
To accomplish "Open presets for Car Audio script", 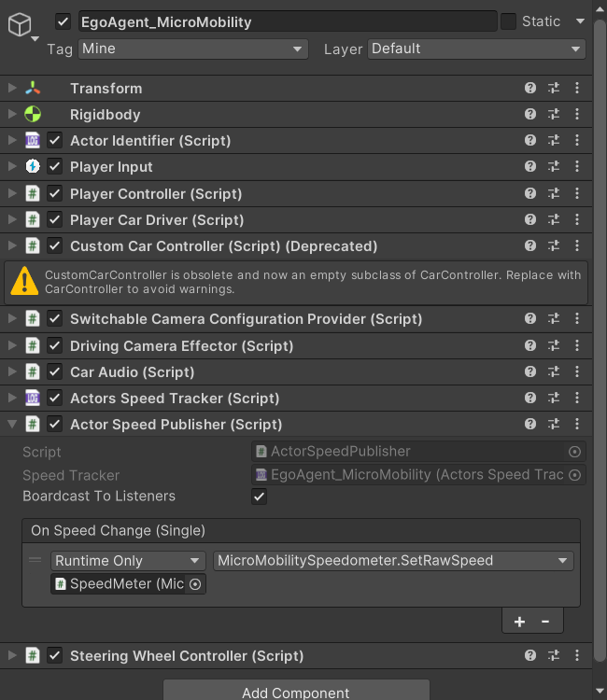I will pos(554,371).
